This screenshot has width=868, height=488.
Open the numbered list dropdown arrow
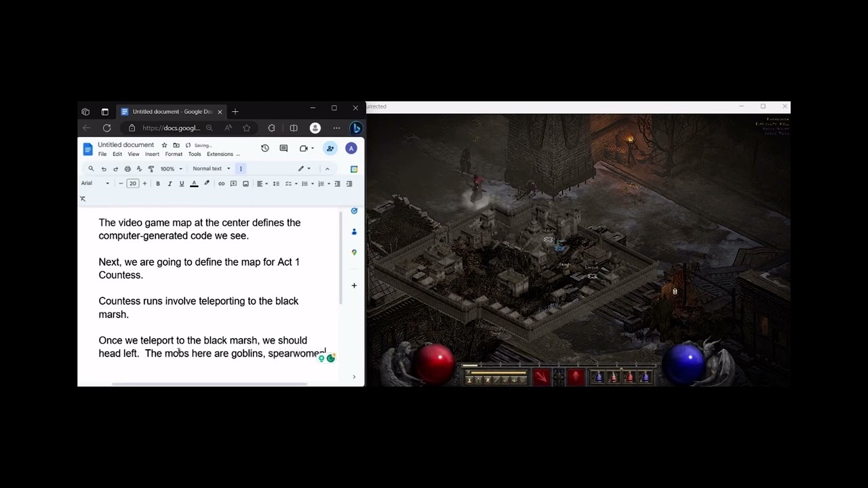coord(329,184)
